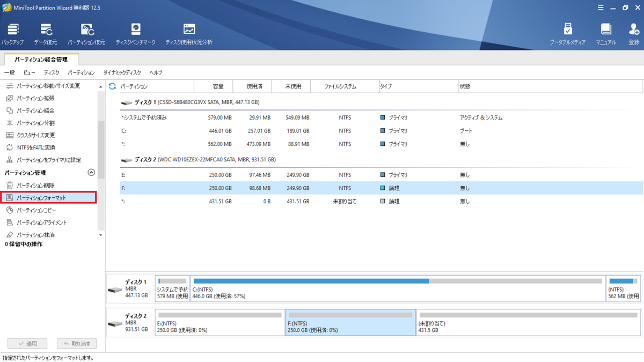Screen dimensions: 644x362
Task: Start ディスクベンチマーク disk benchmark
Action: click(x=136, y=34)
